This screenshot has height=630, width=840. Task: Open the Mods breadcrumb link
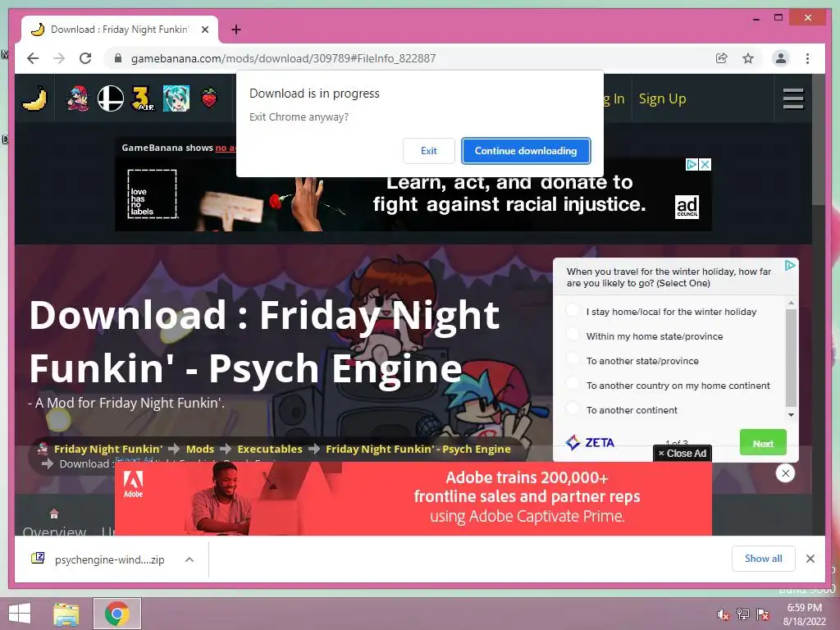200,449
